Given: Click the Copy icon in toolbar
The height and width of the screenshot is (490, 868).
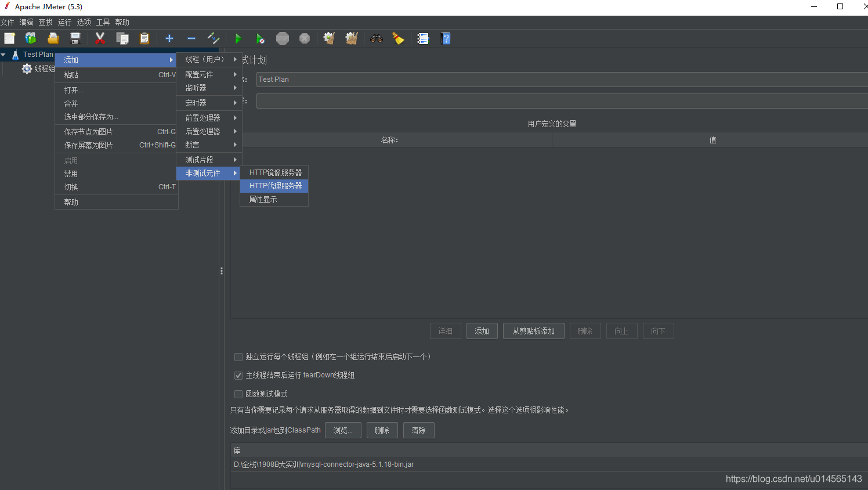Looking at the screenshot, I should (x=122, y=38).
